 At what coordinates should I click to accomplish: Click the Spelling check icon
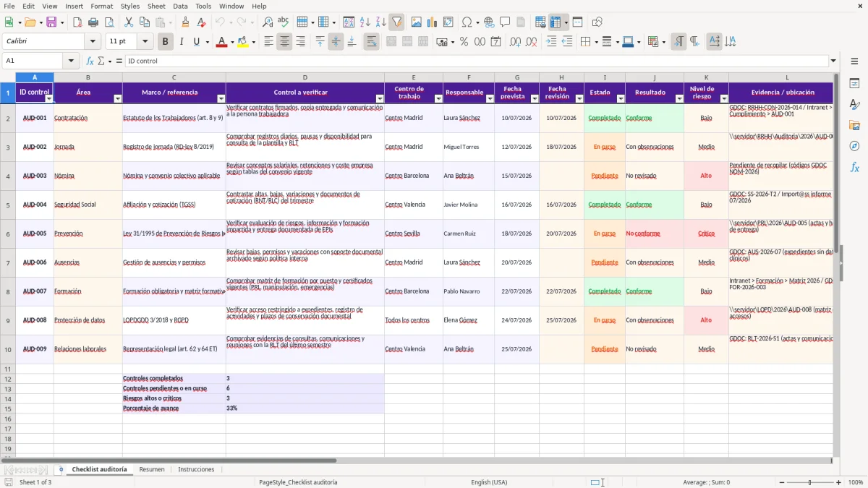284,22
